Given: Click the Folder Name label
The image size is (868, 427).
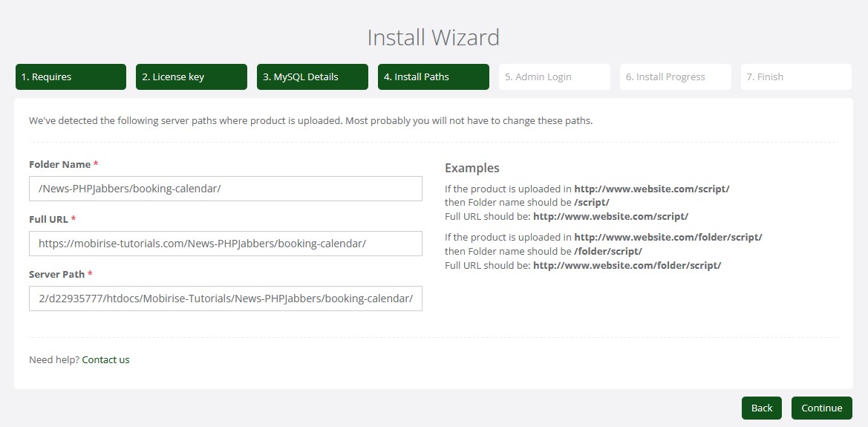Looking at the screenshot, I should click(59, 164).
